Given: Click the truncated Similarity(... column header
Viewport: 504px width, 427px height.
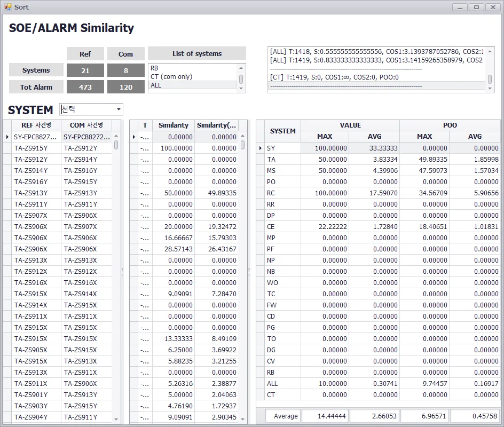Looking at the screenshot, I should coord(216,125).
